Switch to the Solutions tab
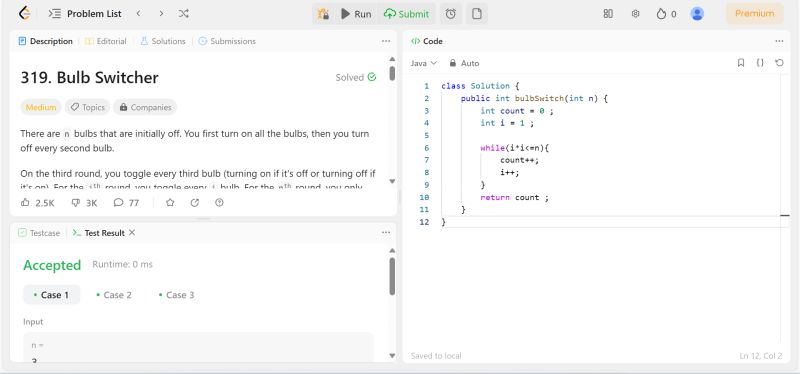The height and width of the screenshot is (374, 800). [x=163, y=41]
